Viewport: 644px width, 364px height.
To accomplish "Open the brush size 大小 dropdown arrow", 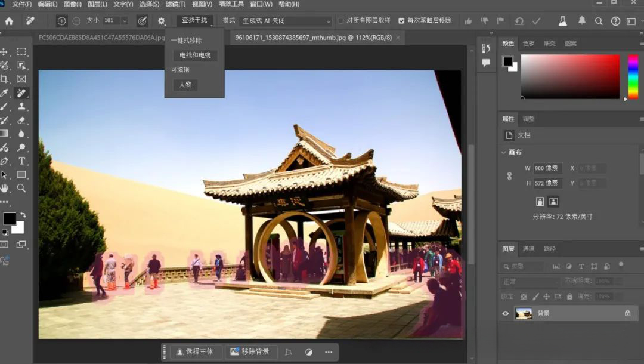I will [x=125, y=21].
